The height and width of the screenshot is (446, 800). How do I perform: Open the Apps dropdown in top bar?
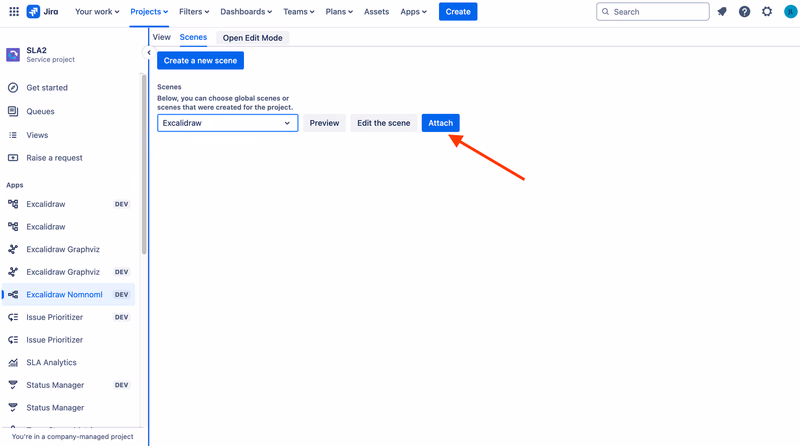413,11
